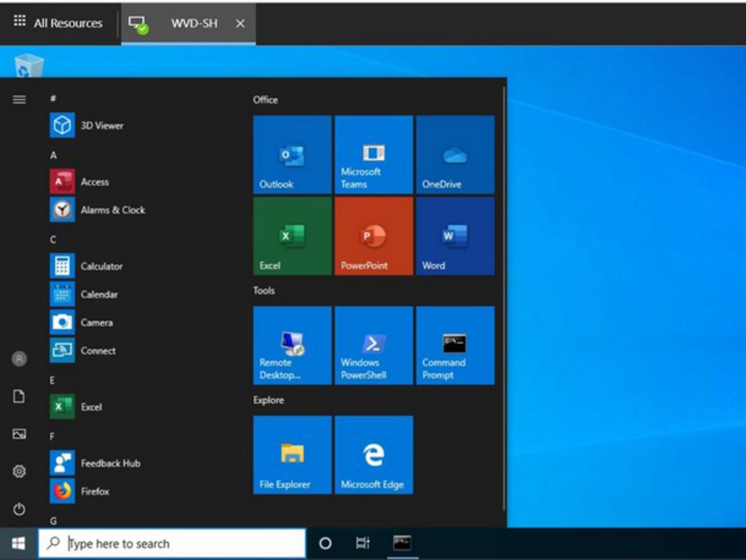Start Windows PowerShell from the Tools tiles

[x=373, y=345]
